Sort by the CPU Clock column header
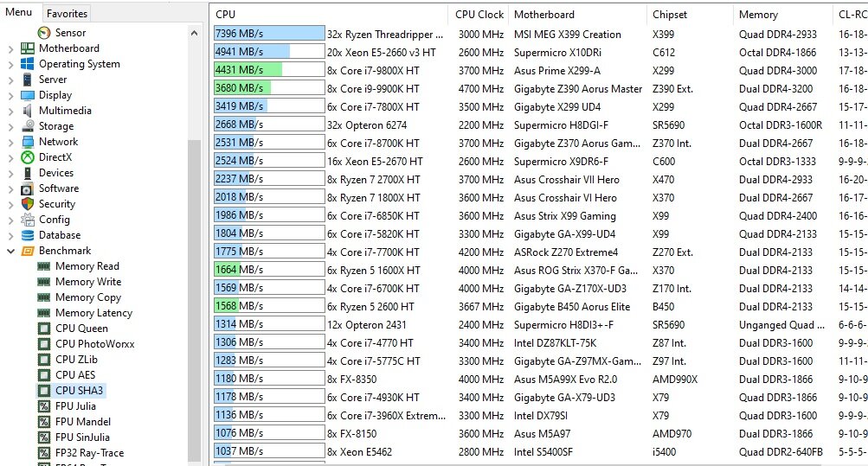The height and width of the screenshot is (466, 868). click(479, 15)
